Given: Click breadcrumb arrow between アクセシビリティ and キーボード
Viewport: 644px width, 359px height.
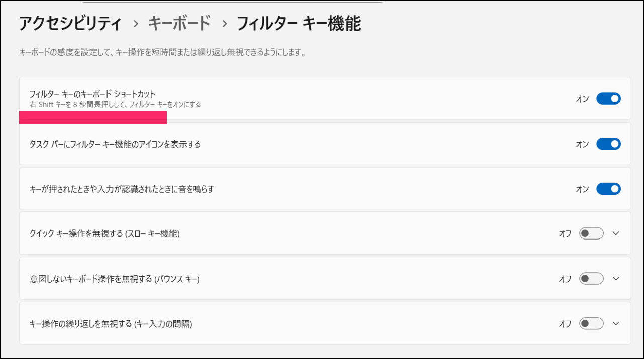Looking at the screenshot, I should click(135, 24).
